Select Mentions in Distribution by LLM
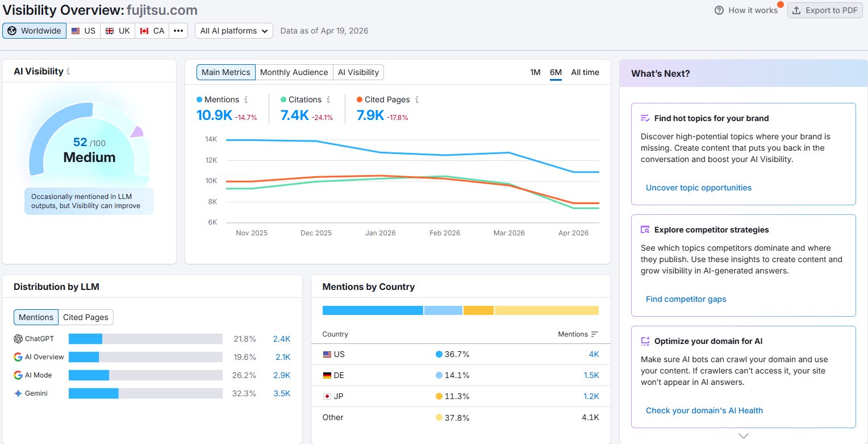The image size is (868, 444). 36,317
